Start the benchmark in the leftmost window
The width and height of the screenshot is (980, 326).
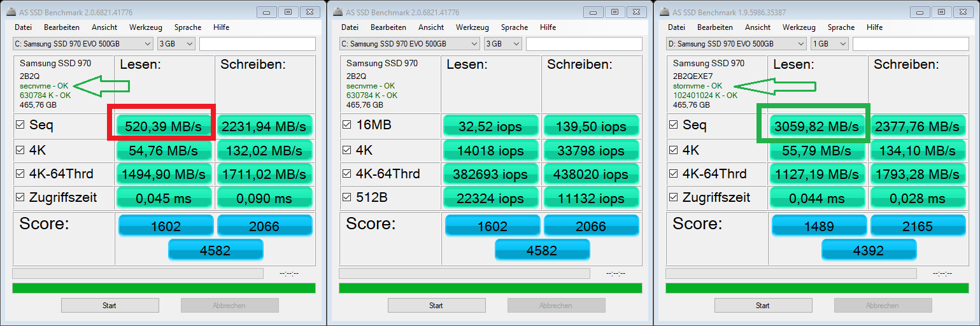(110, 306)
